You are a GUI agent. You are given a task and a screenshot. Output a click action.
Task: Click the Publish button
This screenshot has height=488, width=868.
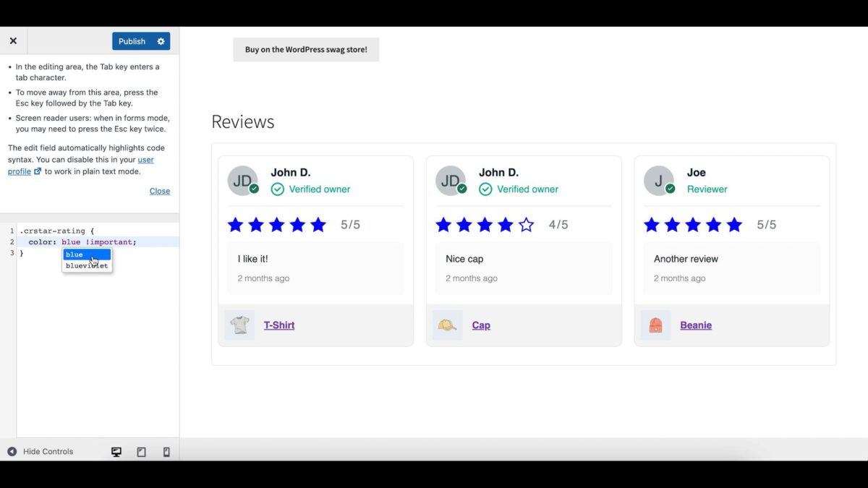(131, 40)
